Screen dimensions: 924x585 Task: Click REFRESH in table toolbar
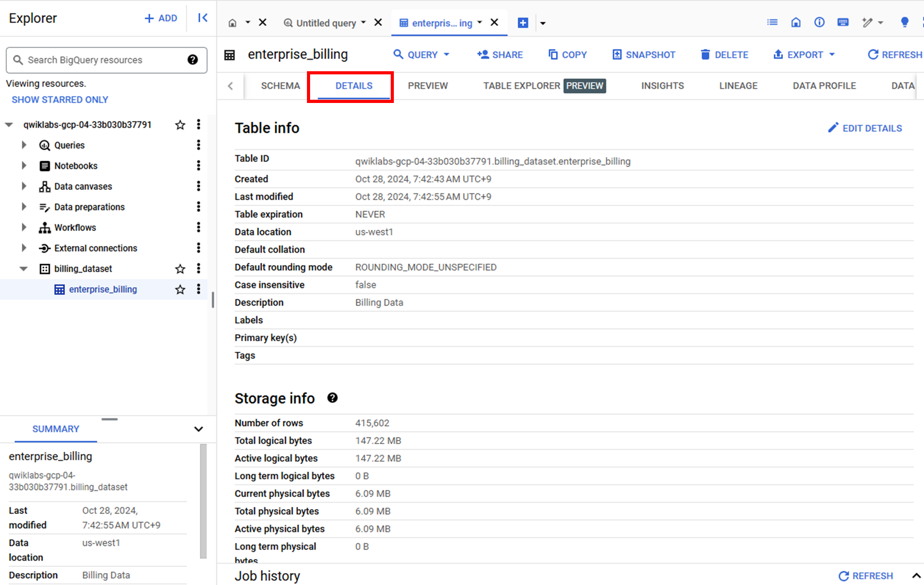point(895,55)
